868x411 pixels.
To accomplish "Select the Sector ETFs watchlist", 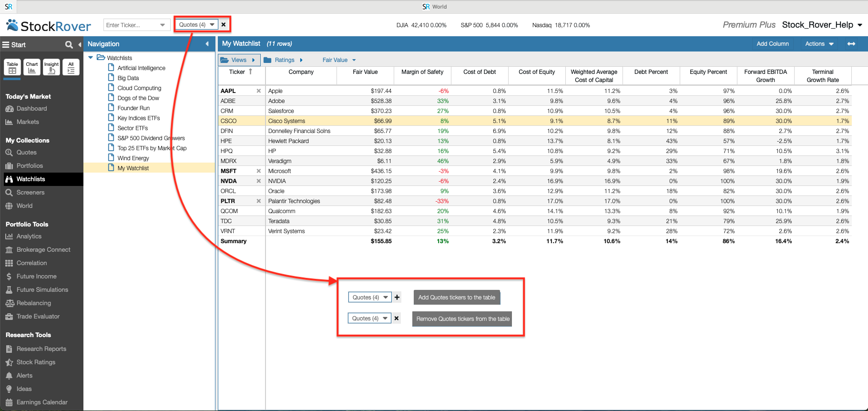I will (133, 128).
